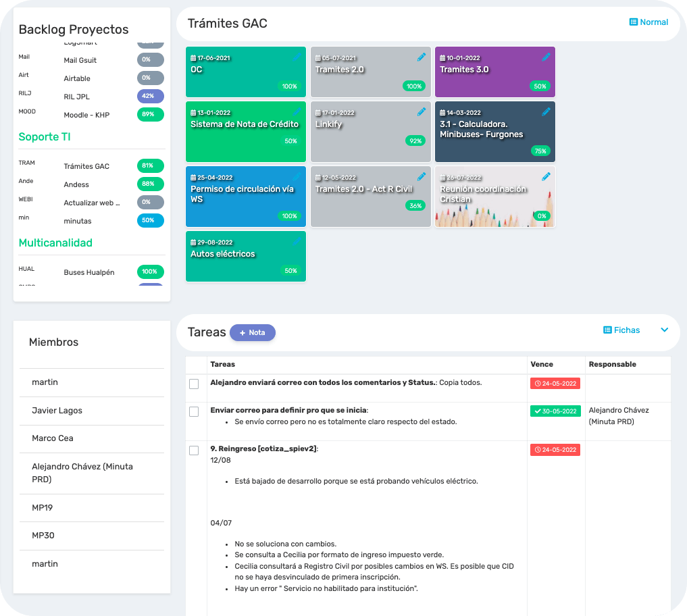Viewport: 687px width, 616px height.
Task: Click plus icon on the Nota button
Action: tap(243, 333)
